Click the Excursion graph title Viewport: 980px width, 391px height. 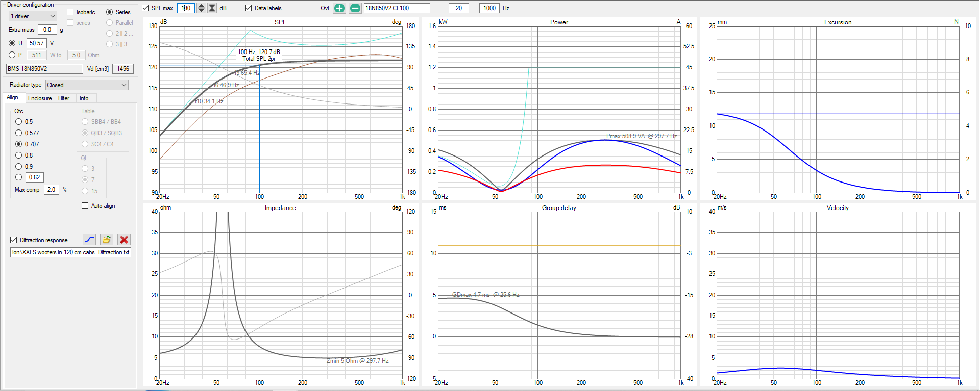(838, 22)
